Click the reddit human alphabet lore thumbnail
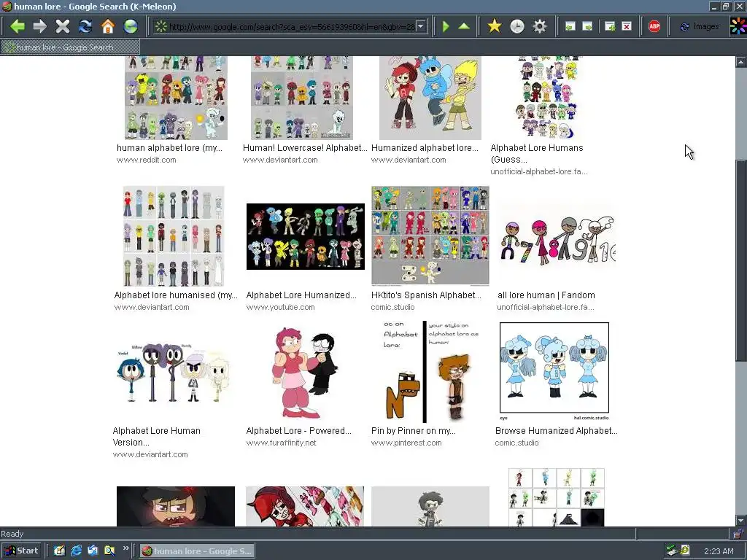This screenshot has width=747, height=560. 176,98
